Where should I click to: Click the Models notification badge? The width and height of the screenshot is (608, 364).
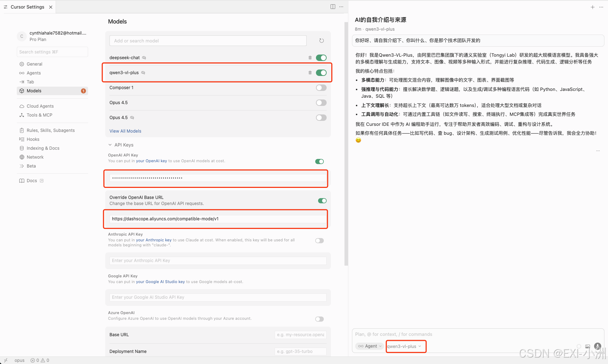[83, 91]
